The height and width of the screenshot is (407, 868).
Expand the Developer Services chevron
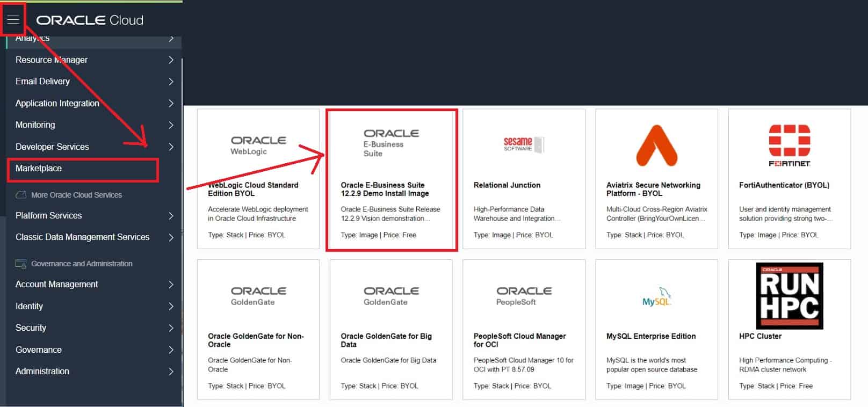point(171,147)
